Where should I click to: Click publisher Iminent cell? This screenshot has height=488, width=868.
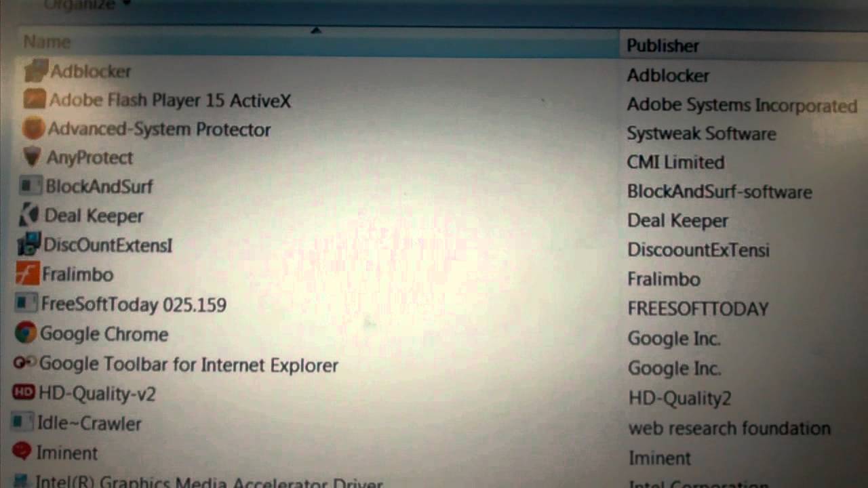[x=660, y=458]
